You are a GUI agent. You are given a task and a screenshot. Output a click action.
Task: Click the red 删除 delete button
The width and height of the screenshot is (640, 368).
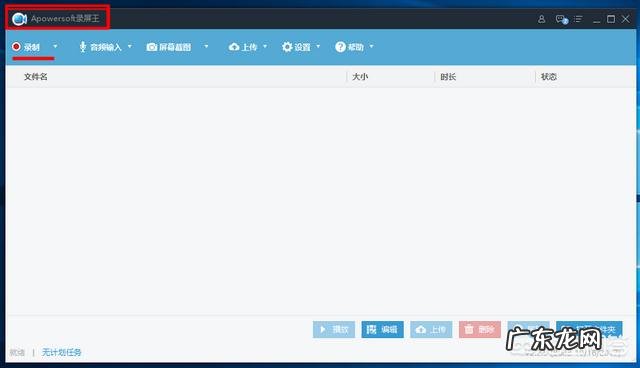pos(480,329)
